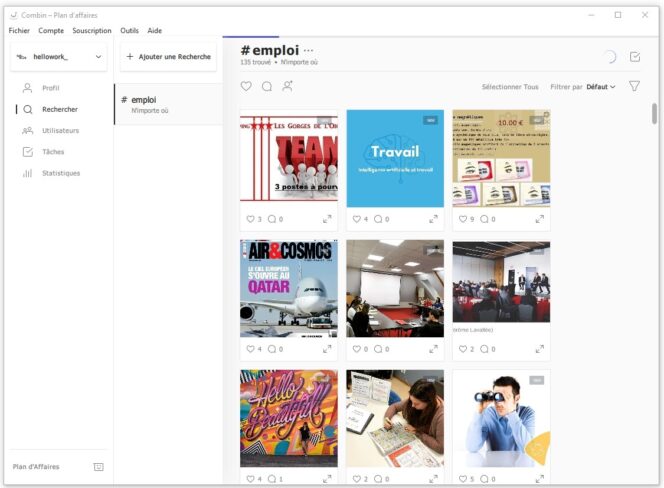Screen dimensions: 664x488
Task: Click comment icon on Travail post
Action: [378, 219]
